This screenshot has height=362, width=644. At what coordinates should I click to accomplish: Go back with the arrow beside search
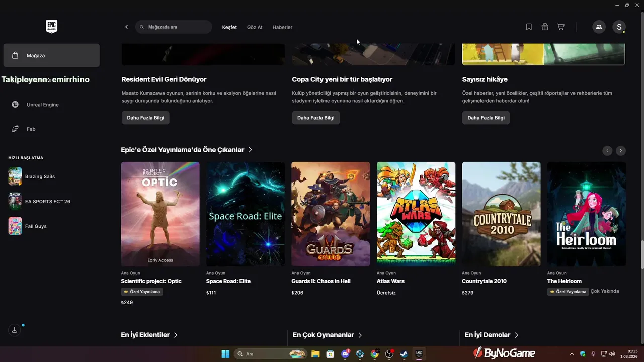tap(127, 27)
